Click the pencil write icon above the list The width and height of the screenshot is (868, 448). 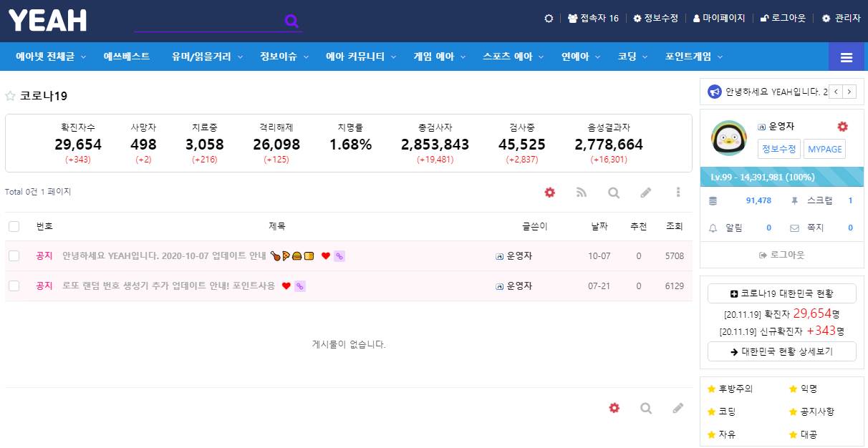click(x=645, y=193)
